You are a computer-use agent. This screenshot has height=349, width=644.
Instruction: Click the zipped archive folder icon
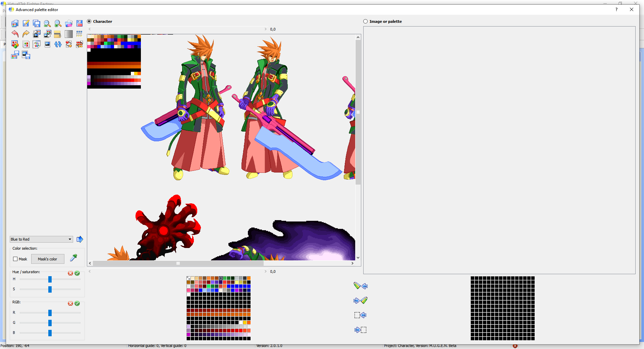click(57, 34)
